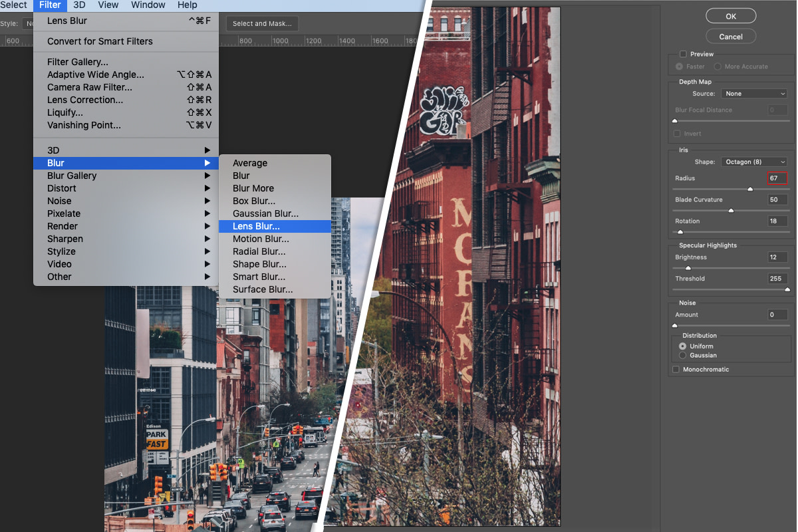The height and width of the screenshot is (532, 798).
Task: Open the Iris Shape dropdown
Action: (x=754, y=162)
